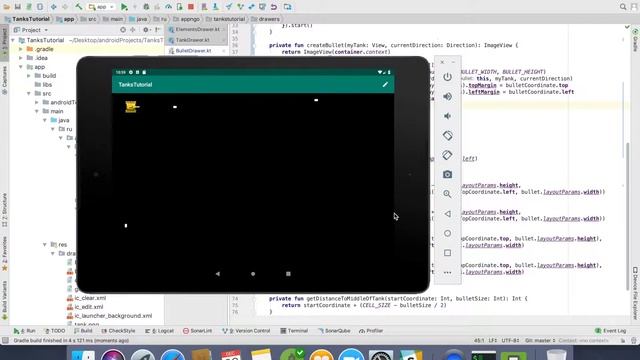Click the Git: master branch widget
The height and width of the screenshot is (360, 640).
[540, 340]
